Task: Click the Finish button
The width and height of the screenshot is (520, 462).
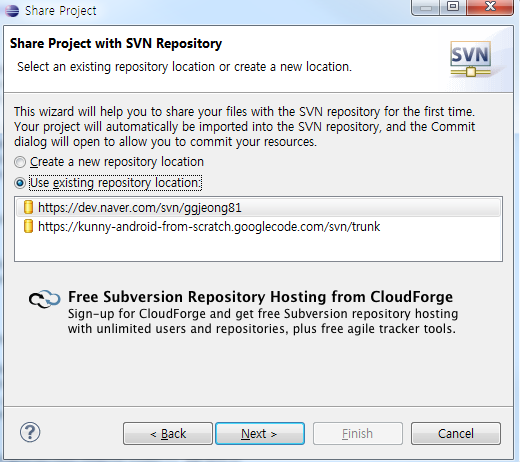Action: tap(358, 434)
